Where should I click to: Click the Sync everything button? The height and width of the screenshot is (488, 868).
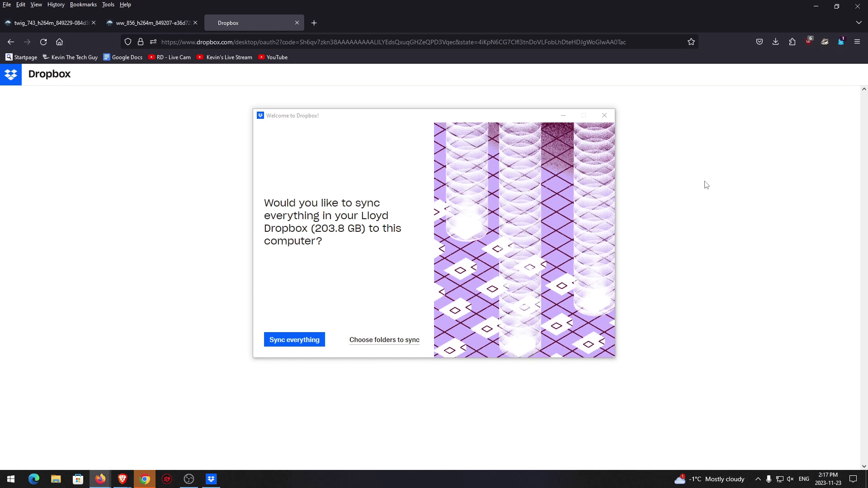point(294,340)
